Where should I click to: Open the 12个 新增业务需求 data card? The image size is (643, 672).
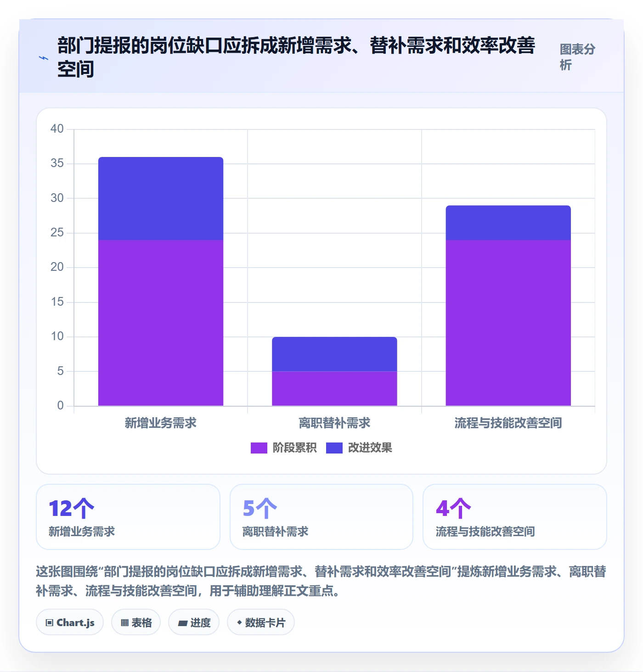click(128, 517)
